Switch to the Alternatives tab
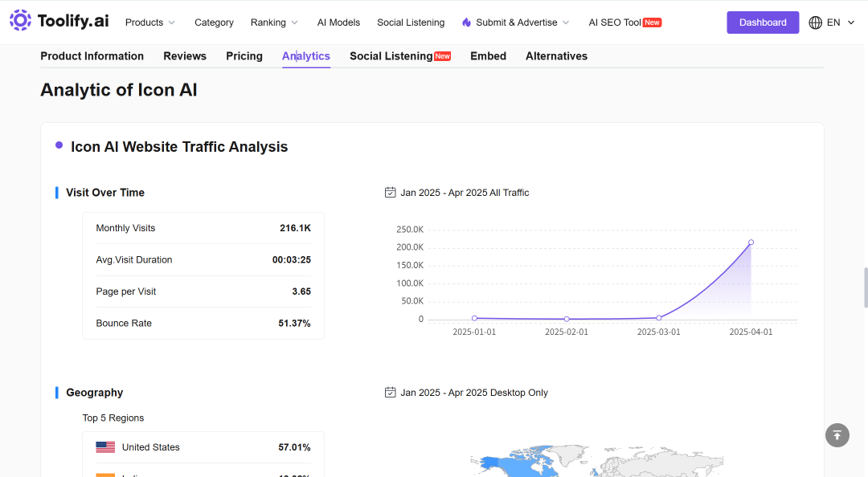Viewport: 868px width, 477px height. click(556, 56)
